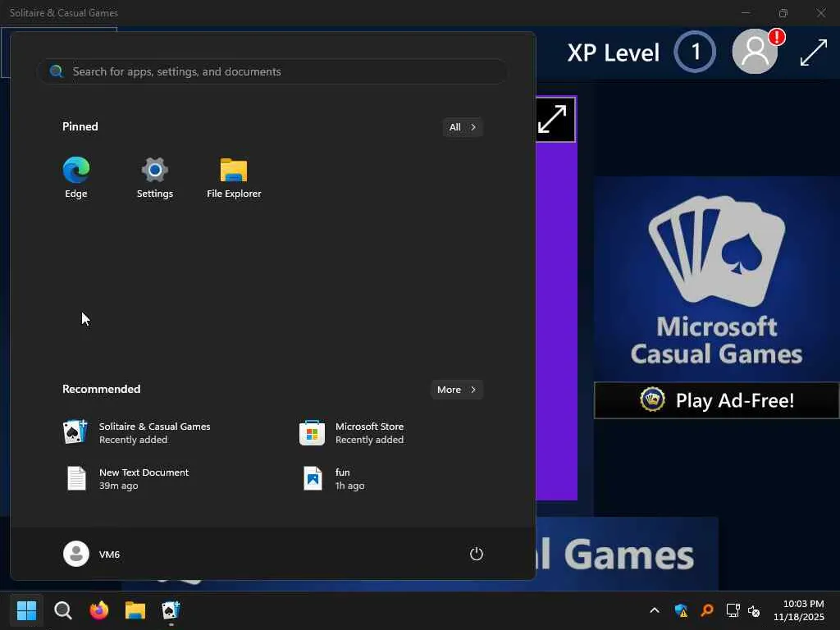Click the orange magnifier tray icon
The image size is (840, 630).
pos(707,610)
